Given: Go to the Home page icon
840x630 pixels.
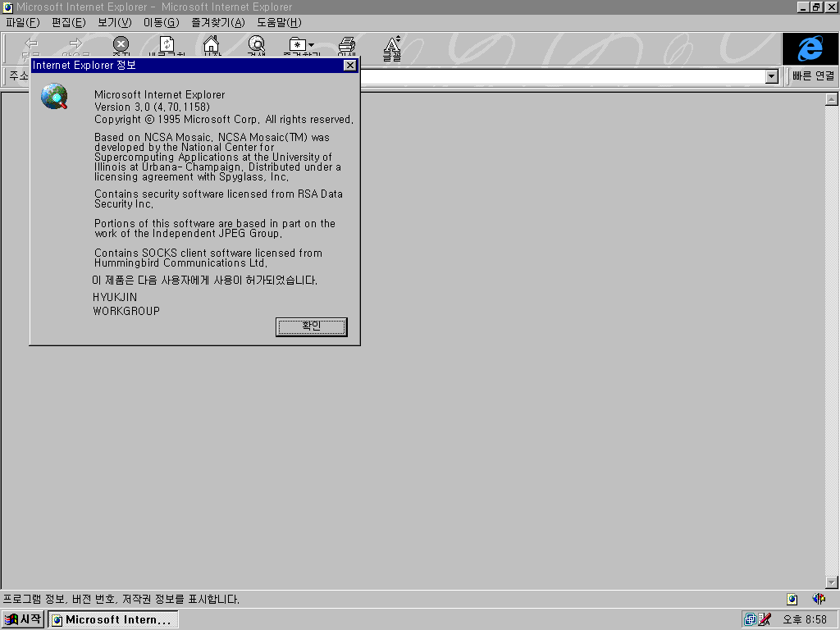Looking at the screenshot, I should click(212, 45).
